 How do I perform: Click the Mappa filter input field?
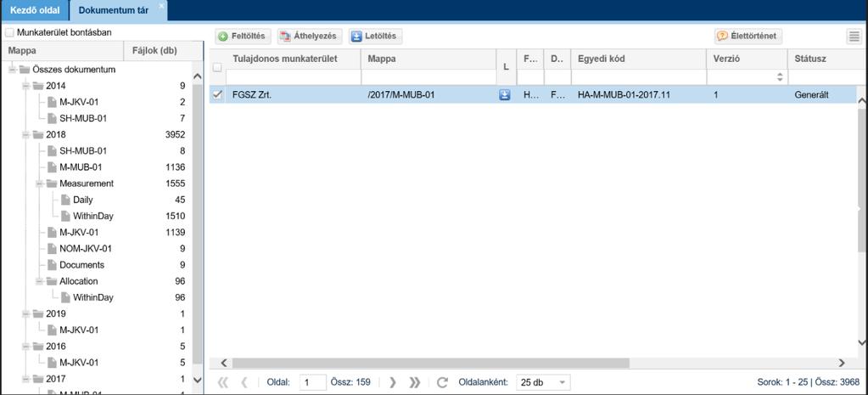[428, 77]
